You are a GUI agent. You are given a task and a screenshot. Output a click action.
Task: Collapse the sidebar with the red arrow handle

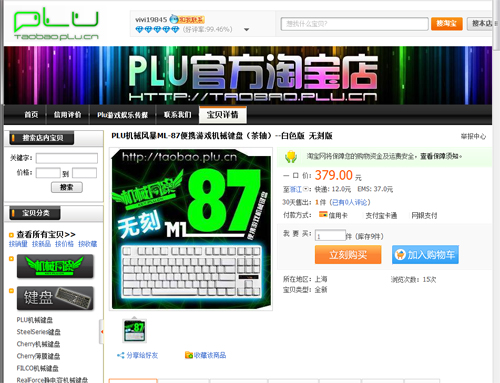pos(102,332)
